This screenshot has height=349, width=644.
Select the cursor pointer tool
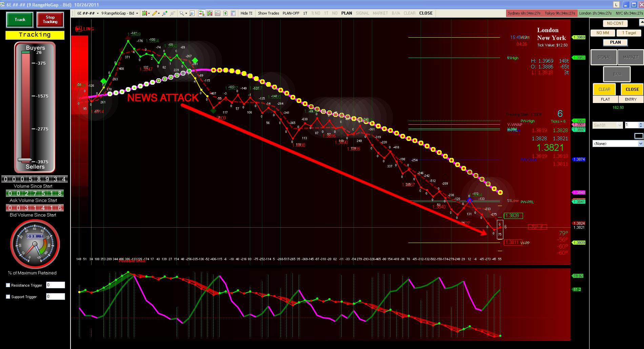click(x=182, y=13)
